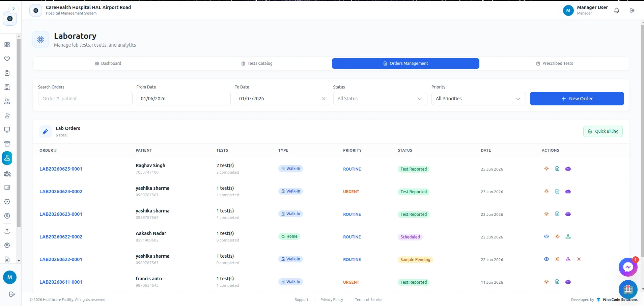Image resolution: width=644 pixels, height=306 pixels.
Task: Click the Home type badge for Aakash Nadar
Action: click(x=289, y=236)
